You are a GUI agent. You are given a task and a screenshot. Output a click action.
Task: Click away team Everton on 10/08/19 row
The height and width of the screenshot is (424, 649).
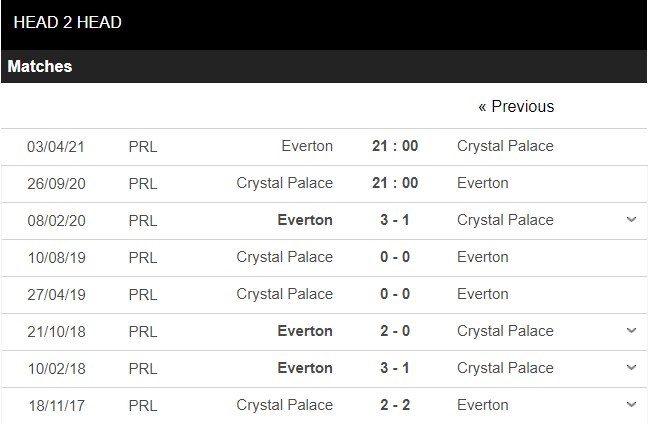[x=483, y=257]
